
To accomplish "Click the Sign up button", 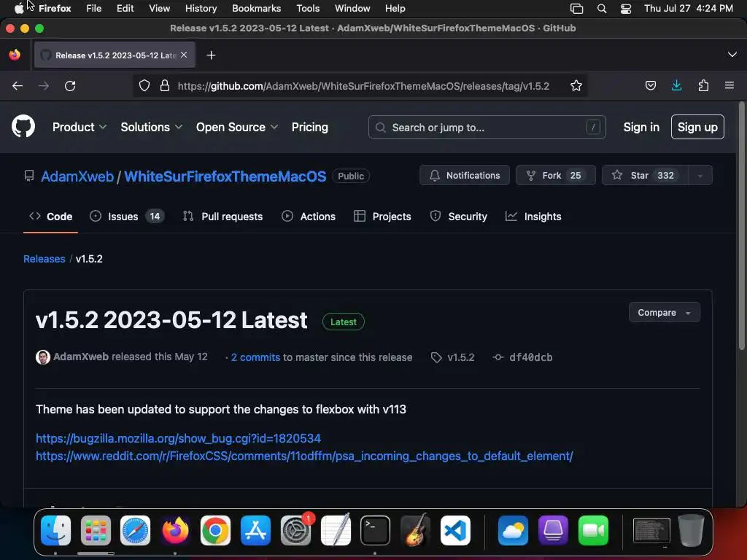I will (x=697, y=127).
